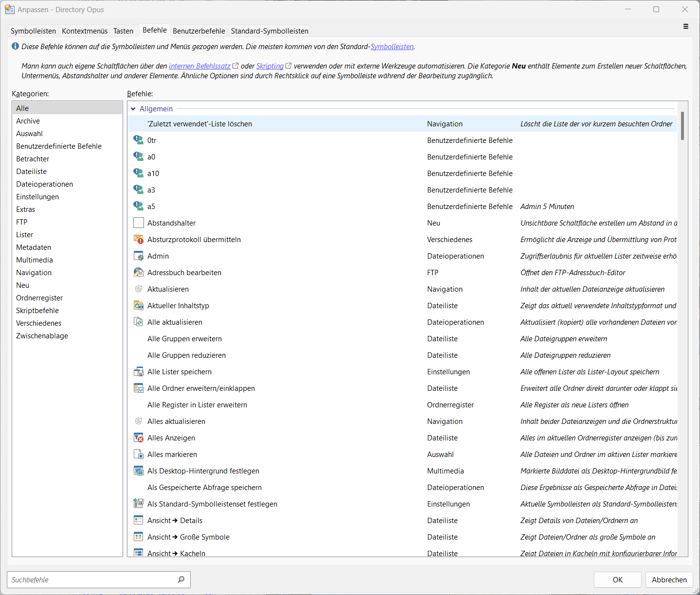Pick Benutzerdefinierte Befehle in the Kategorien list
The height and width of the screenshot is (595, 700).
67,146
